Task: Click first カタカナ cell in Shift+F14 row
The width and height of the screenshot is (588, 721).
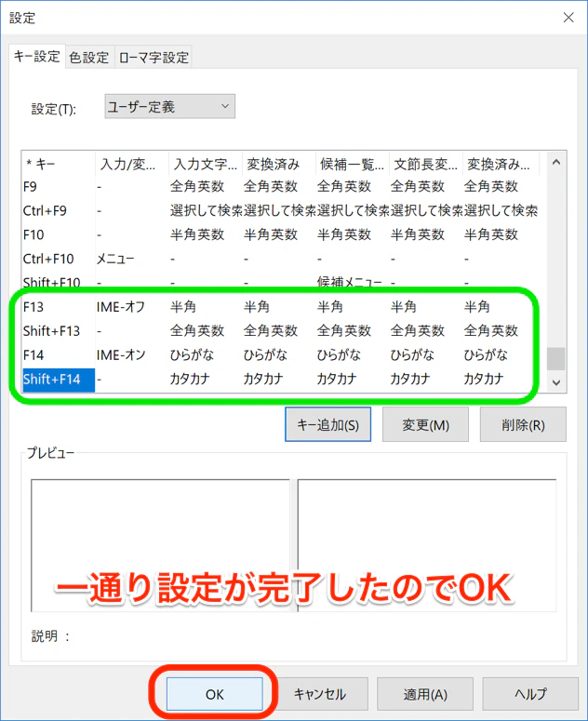Action: point(190,379)
